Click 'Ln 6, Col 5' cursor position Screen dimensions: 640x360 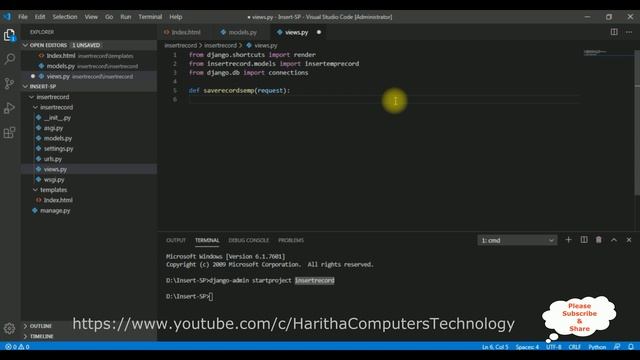click(x=495, y=347)
